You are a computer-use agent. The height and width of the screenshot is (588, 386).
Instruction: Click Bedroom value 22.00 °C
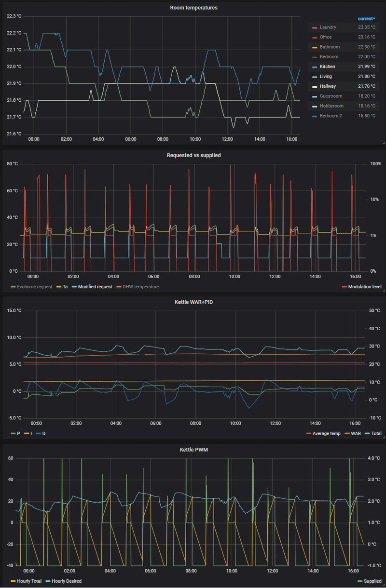coord(367,57)
